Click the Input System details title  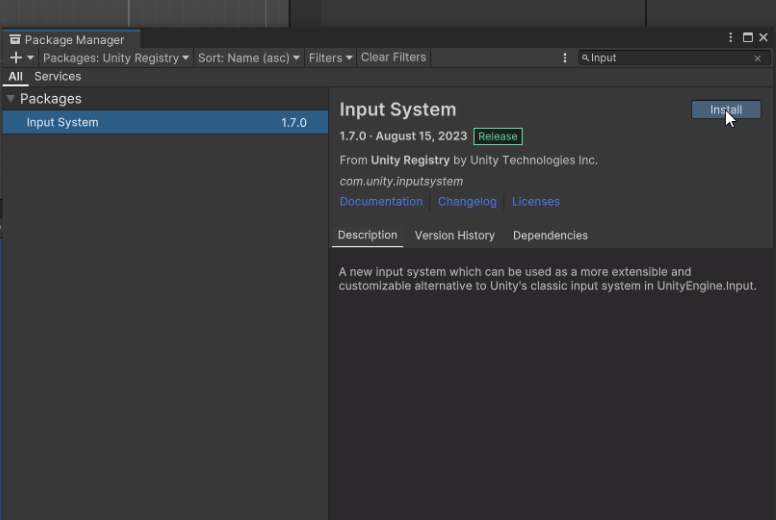point(398,109)
